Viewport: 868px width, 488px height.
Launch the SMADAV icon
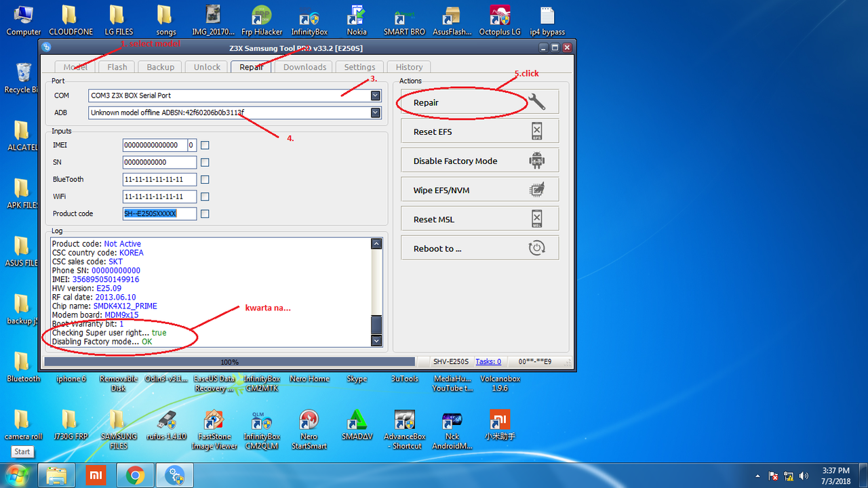click(357, 426)
